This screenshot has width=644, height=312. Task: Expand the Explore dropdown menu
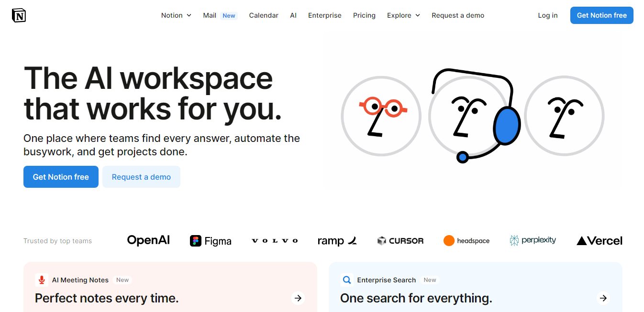click(x=403, y=15)
